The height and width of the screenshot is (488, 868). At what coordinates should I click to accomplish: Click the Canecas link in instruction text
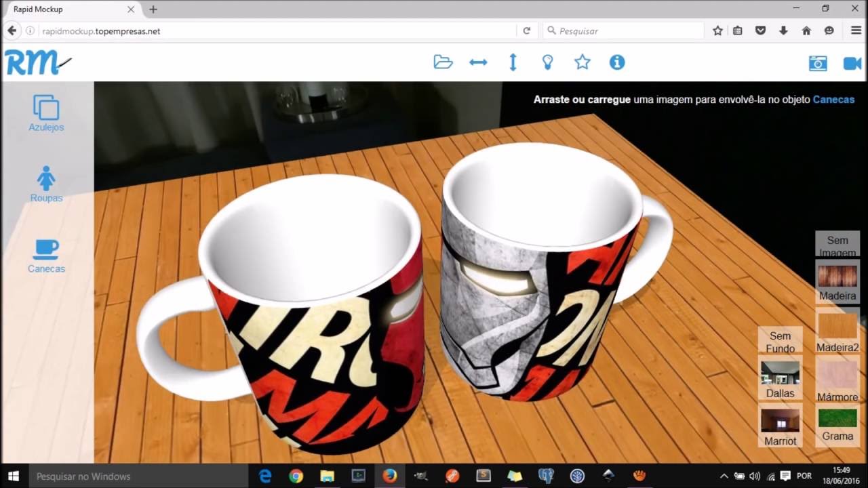pyautogui.click(x=833, y=100)
